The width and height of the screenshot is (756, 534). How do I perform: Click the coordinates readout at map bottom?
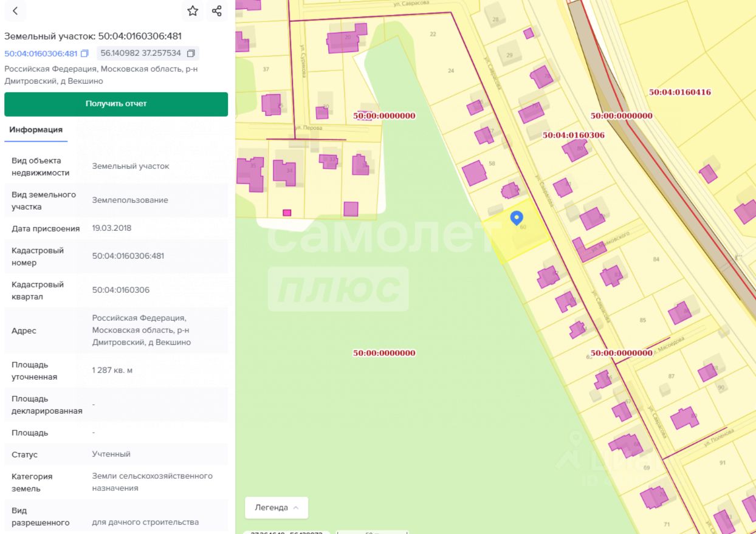(x=286, y=532)
